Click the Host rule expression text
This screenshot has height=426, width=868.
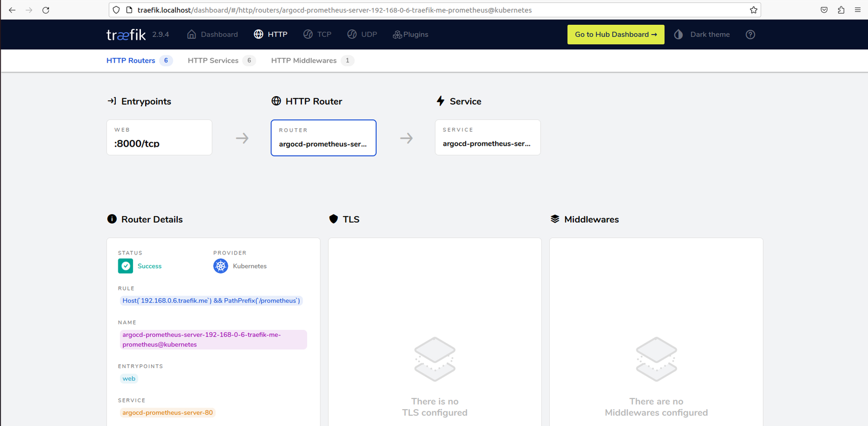coord(211,301)
